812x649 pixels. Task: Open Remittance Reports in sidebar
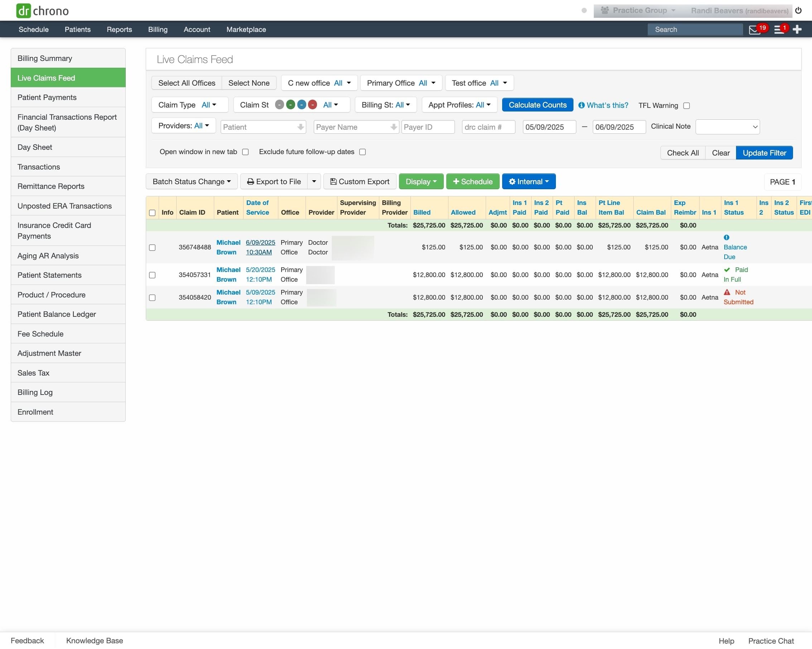coord(68,186)
